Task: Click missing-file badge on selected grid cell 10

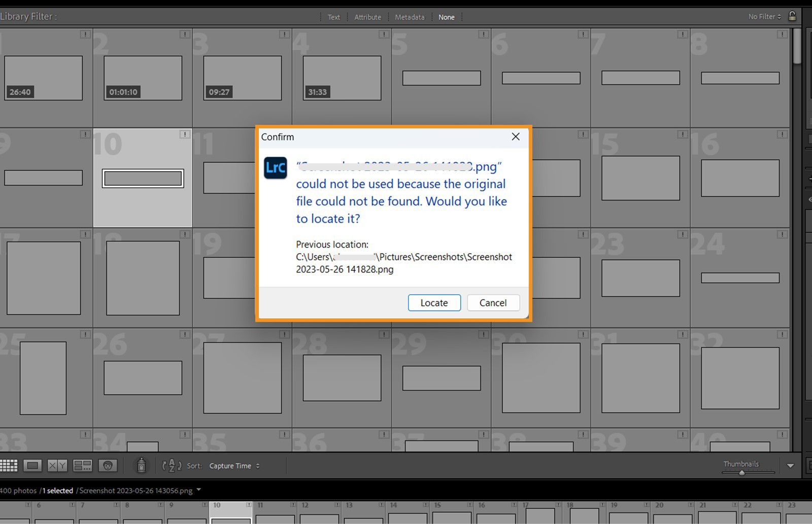Action: pyautogui.click(x=185, y=134)
